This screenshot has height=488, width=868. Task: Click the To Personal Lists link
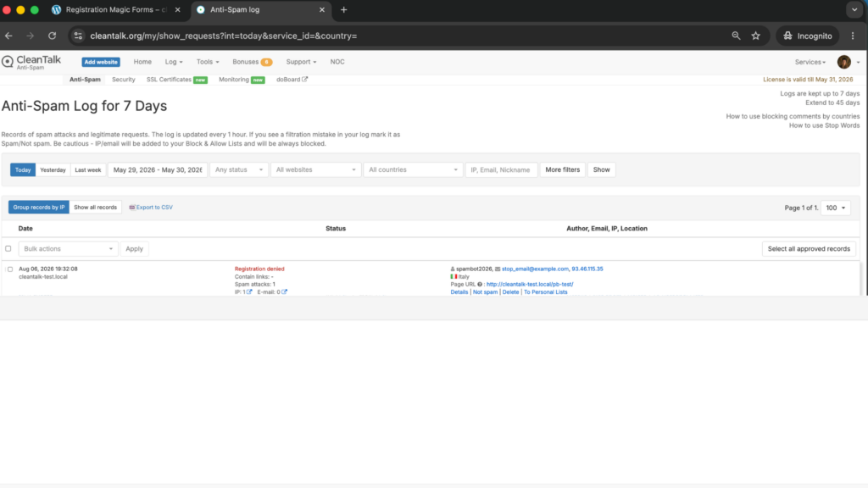coord(545,292)
